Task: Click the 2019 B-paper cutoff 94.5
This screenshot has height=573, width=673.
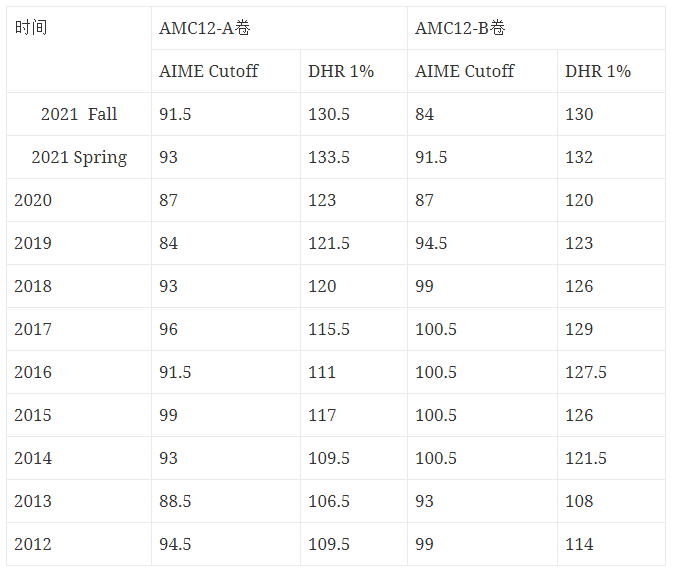Action: (x=482, y=243)
